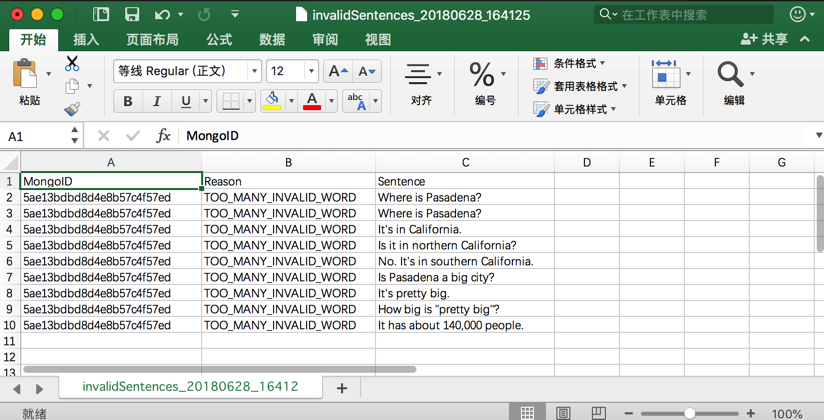Open the Cells (单元格) group
824x420 pixels.
(671, 83)
